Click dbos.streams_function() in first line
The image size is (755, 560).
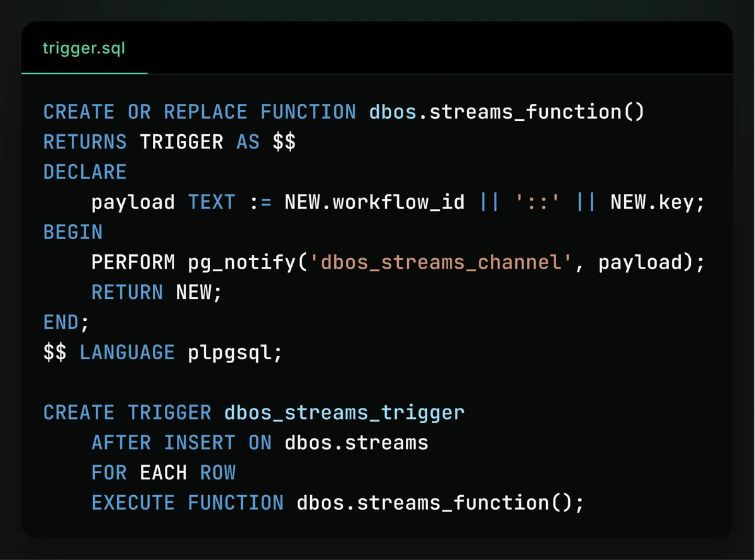click(507, 112)
